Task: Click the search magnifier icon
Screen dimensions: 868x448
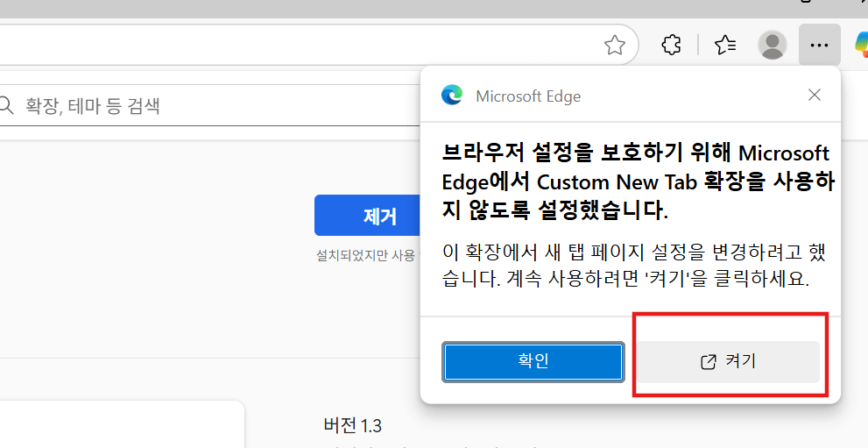Action: tap(5, 105)
